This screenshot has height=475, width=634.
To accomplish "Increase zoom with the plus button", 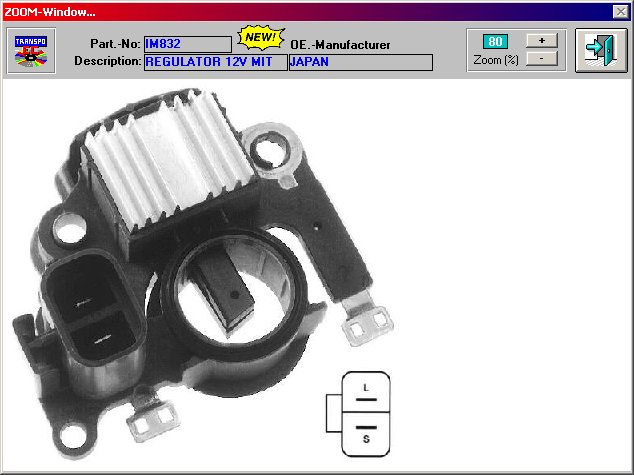I will pos(542,40).
